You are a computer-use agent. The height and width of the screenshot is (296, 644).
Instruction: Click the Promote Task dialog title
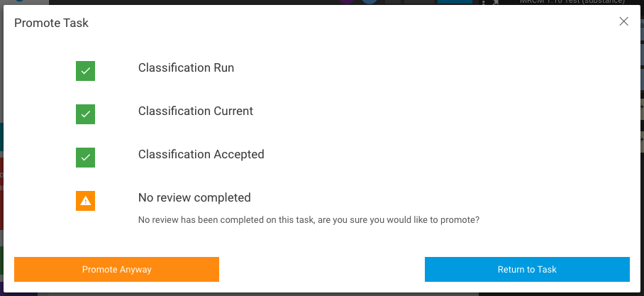tap(51, 23)
